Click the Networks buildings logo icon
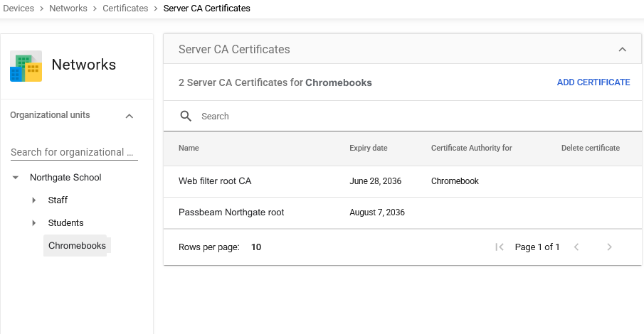Screen dimensions: 644x334 click(26, 66)
